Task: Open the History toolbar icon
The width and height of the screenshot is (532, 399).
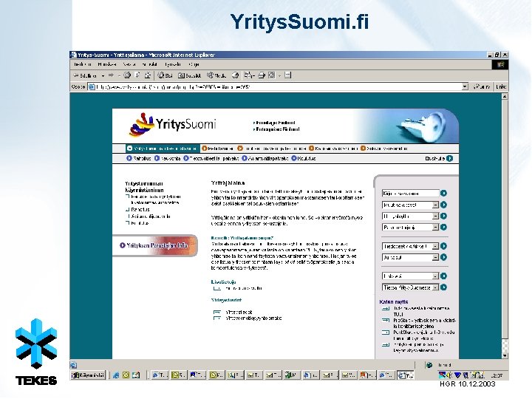Action: pyautogui.click(x=235, y=75)
